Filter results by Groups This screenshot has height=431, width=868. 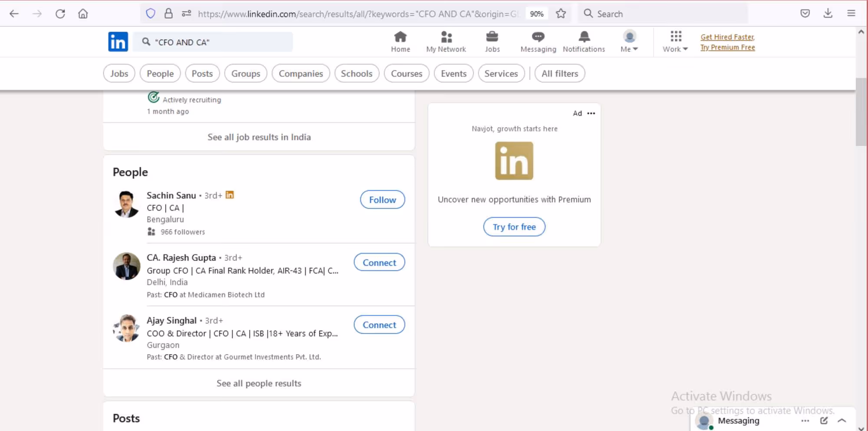(x=246, y=73)
